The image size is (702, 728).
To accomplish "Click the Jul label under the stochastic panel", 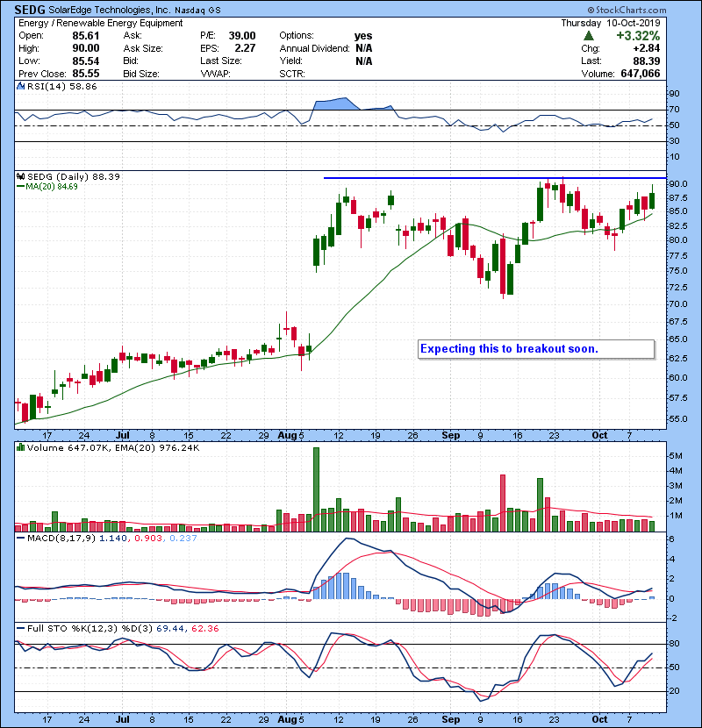I will point(122,719).
